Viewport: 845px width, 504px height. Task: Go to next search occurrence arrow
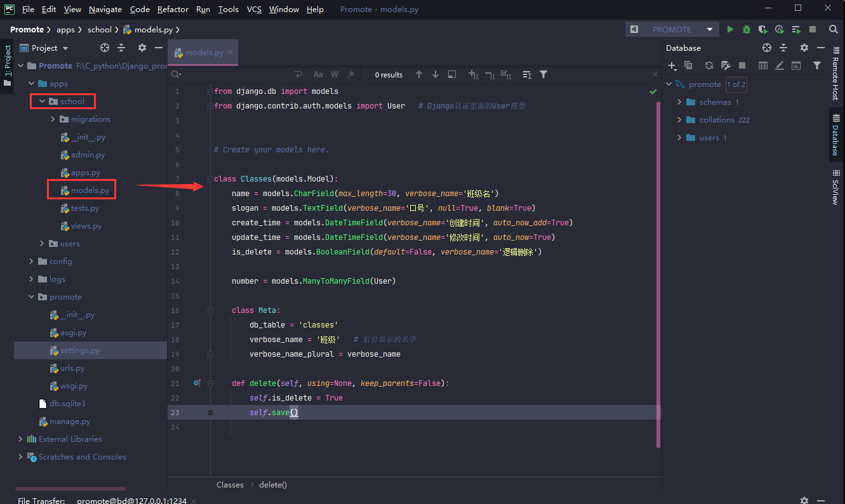[x=436, y=74]
